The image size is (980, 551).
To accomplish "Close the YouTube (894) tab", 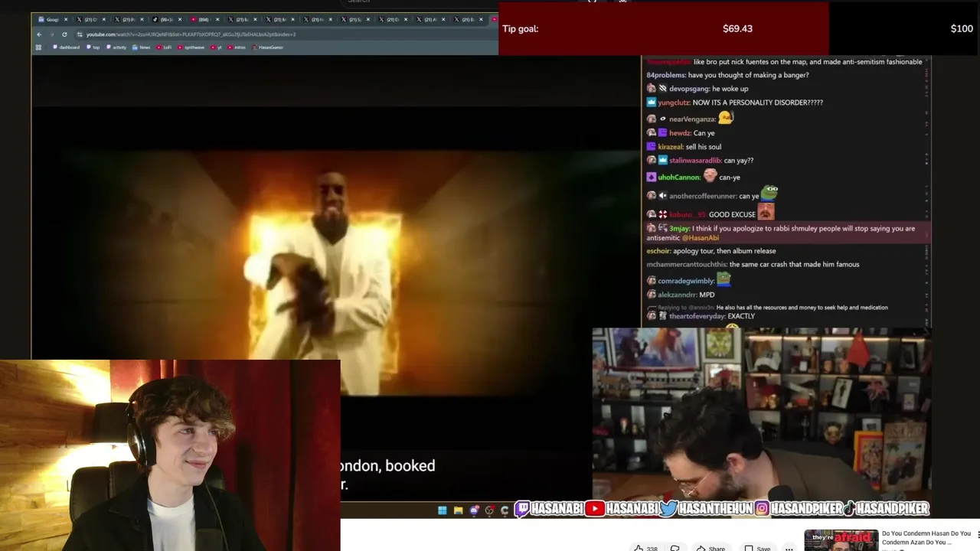I will point(217,19).
